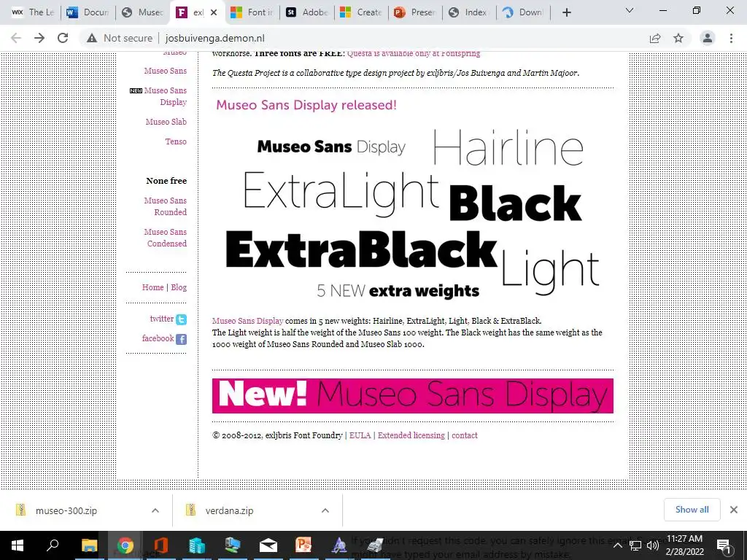Bookmark this page with the star
This screenshot has width=747, height=560.
point(678,38)
